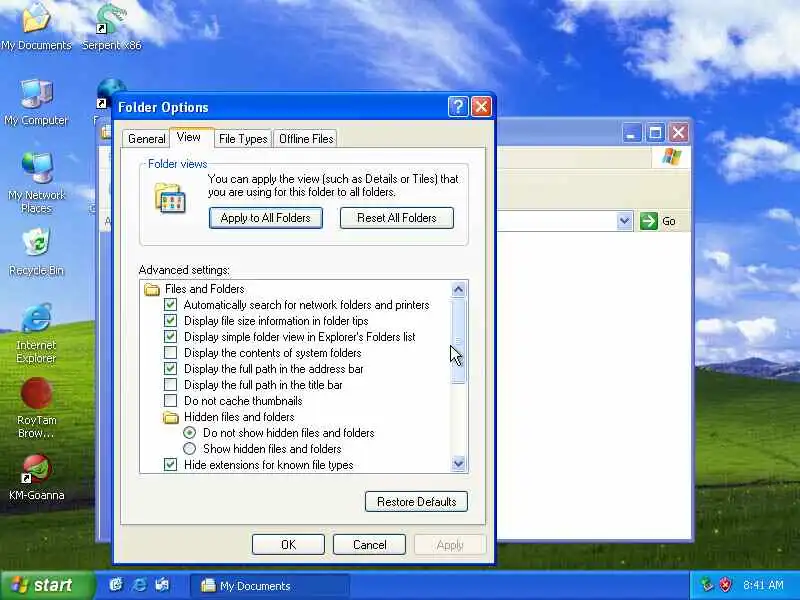
Task: Switch to the Offline Files tab
Action: pos(306,139)
